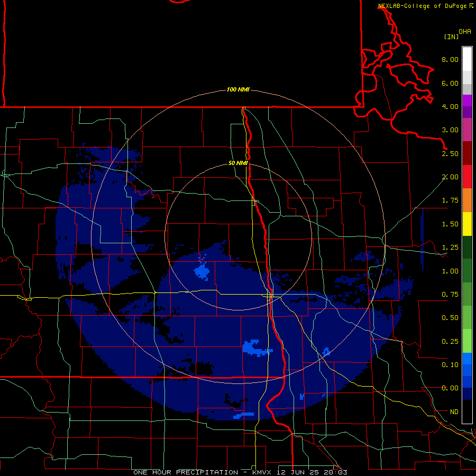Click the 0.00 legend value
This screenshot has height=476, width=476.
click(x=450, y=388)
